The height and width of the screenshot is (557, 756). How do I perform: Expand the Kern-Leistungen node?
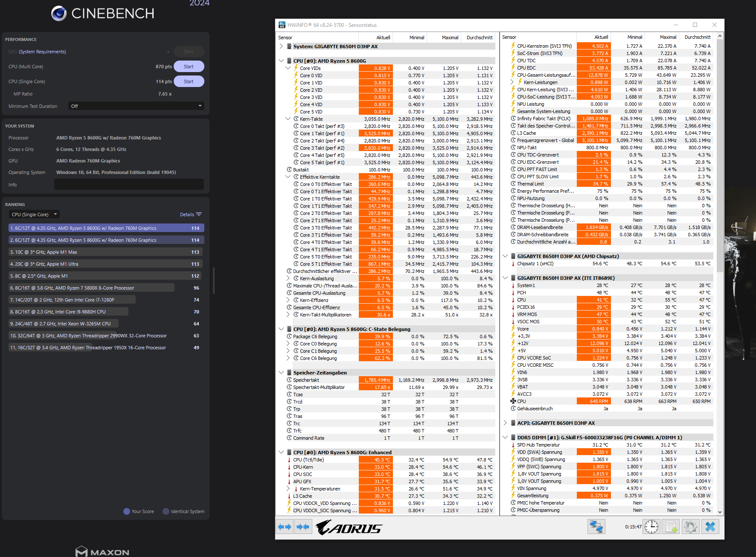[x=512, y=82]
